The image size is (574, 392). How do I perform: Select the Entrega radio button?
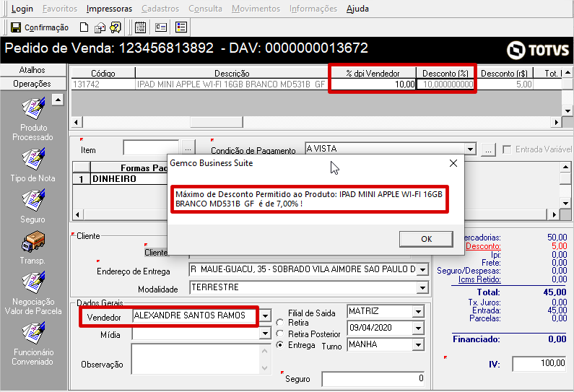[280, 345]
